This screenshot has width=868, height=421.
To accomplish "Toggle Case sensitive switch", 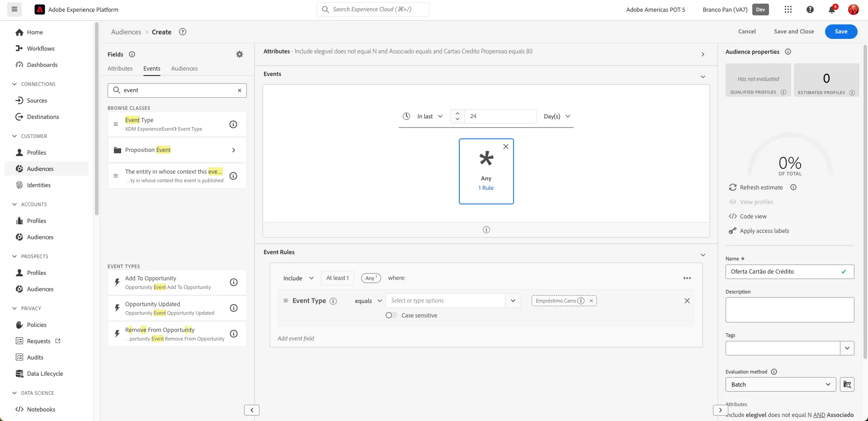I will click(391, 315).
